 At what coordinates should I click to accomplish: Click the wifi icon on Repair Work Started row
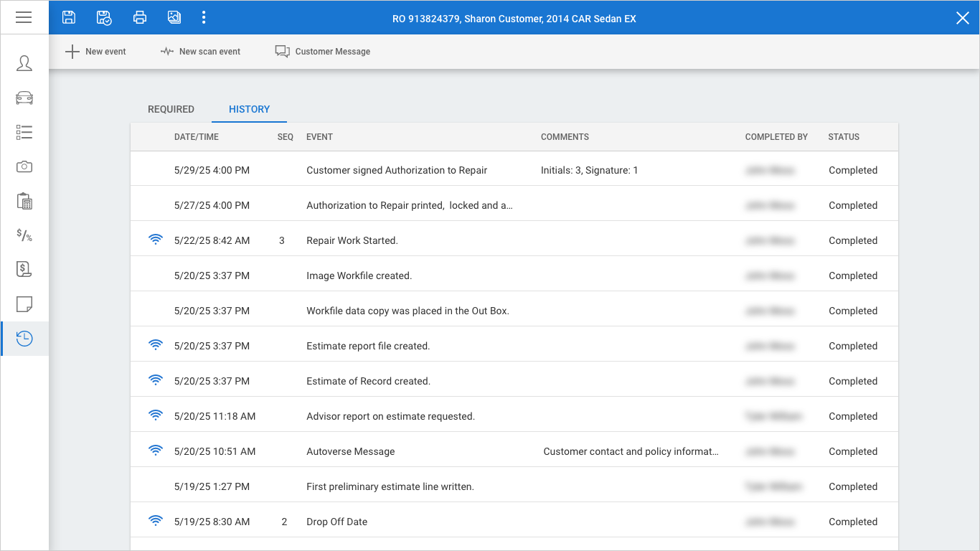[156, 240]
